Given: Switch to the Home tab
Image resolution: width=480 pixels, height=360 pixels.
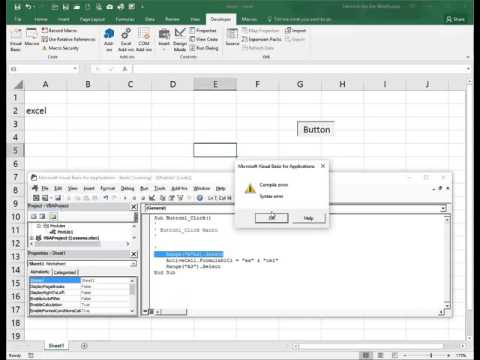Looking at the screenshot, I should coord(41,19).
